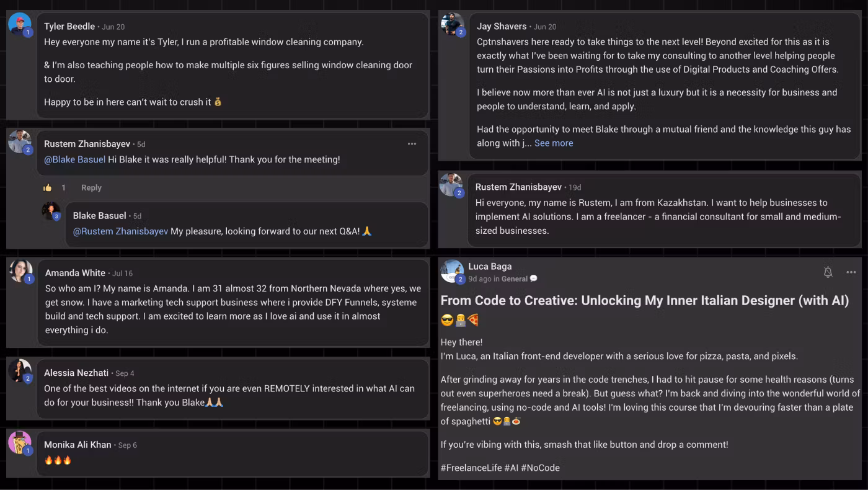The height and width of the screenshot is (490, 868).
Task: Open the Amanda White author name link
Action: pyautogui.click(x=75, y=273)
